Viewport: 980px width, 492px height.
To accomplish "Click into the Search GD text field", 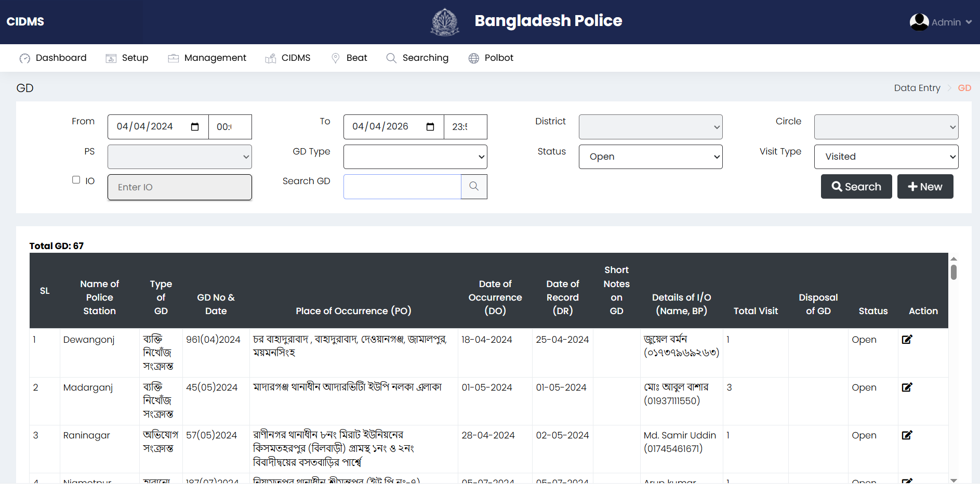I will [x=402, y=187].
